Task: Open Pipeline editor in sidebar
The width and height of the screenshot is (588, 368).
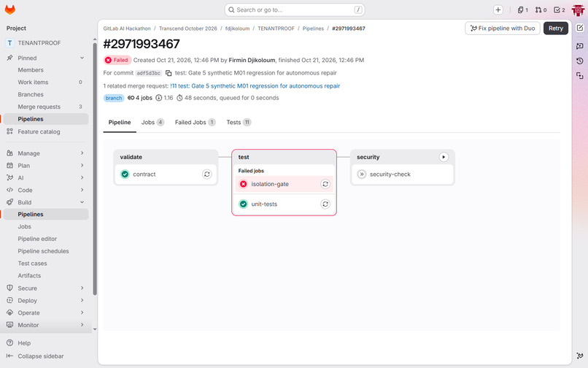Action: tap(46, 239)
